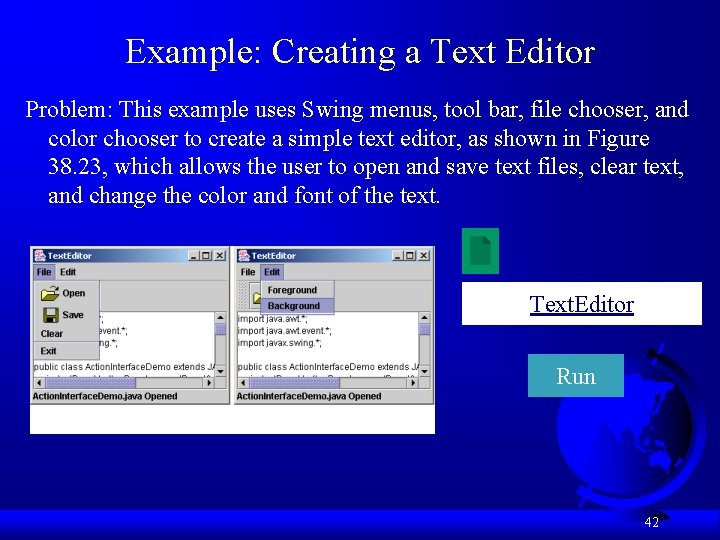
Task: Click 'import java.awt.event.*;' line in right editor
Action: coord(284,331)
